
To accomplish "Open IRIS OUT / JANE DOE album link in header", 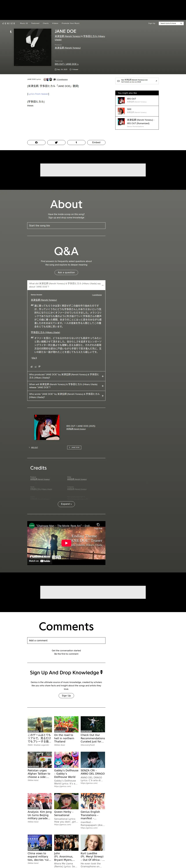I will pyautogui.click(x=66, y=64).
